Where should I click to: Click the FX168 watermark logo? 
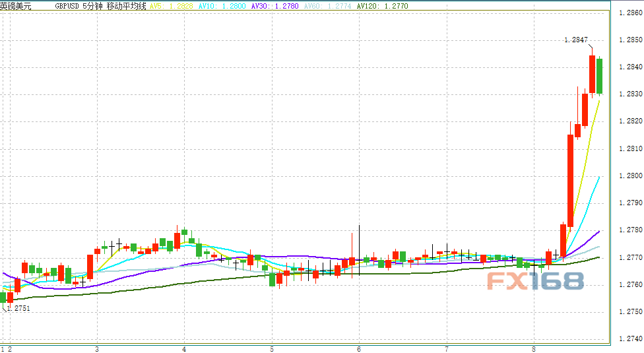pos(535,280)
